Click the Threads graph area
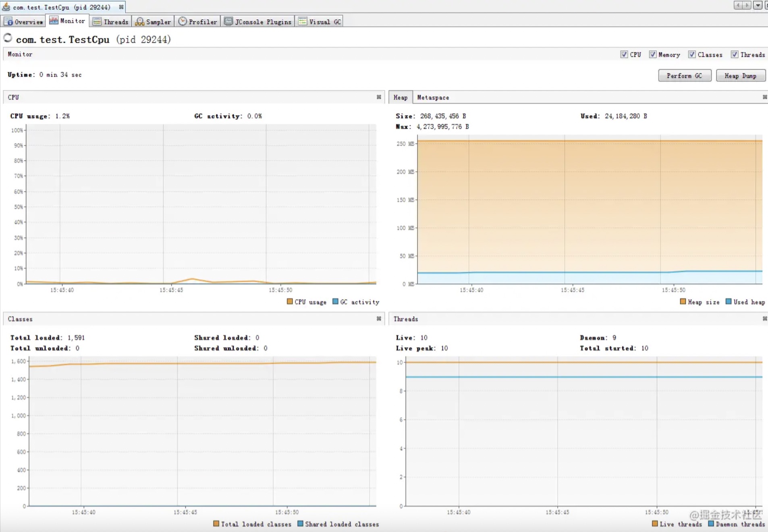The width and height of the screenshot is (768, 532). 584,431
